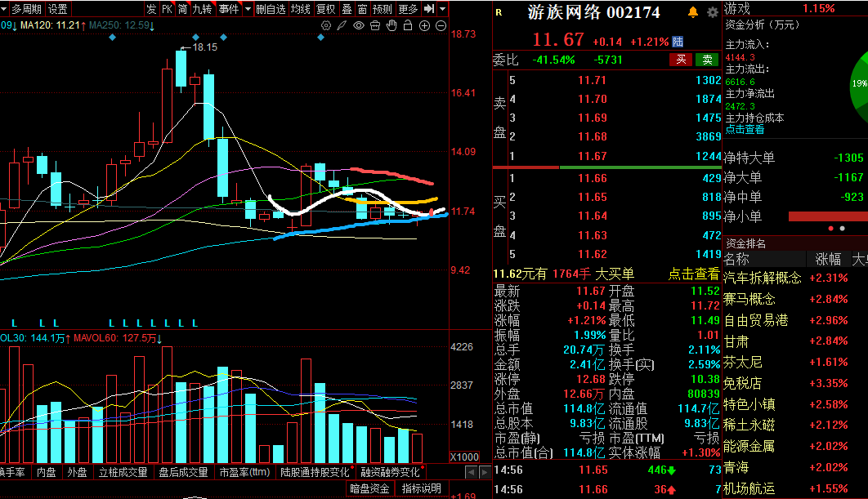
Task: Toggle the eye visibility icon on chart
Action: point(359,25)
